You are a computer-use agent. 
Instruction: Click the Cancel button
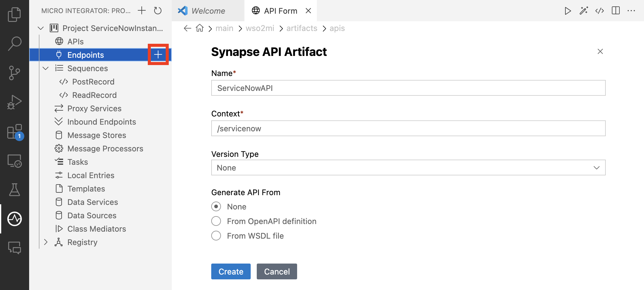pos(277,271)
